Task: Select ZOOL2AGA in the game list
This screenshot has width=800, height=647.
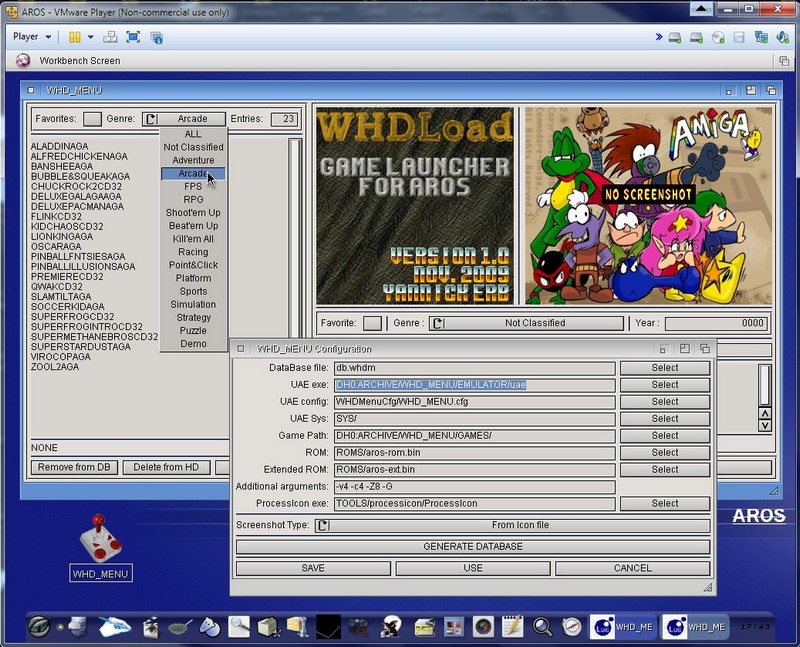Action: pyautogui.click(x=55, y=367)
